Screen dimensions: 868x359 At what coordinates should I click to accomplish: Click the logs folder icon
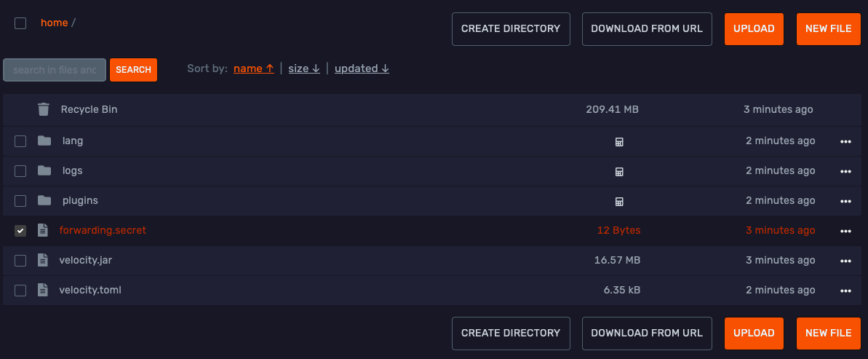(44, 170)
